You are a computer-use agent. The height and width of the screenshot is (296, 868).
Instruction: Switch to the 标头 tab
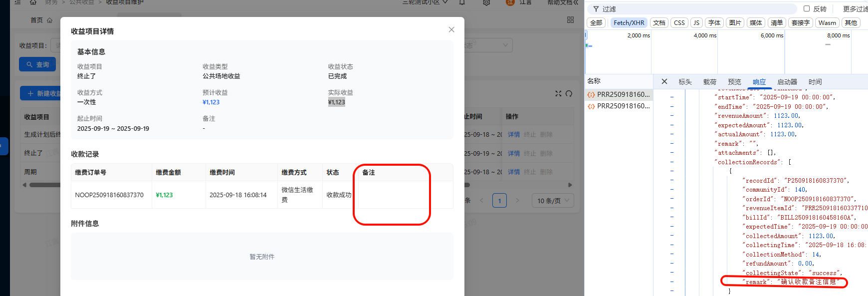pos(685,82)
